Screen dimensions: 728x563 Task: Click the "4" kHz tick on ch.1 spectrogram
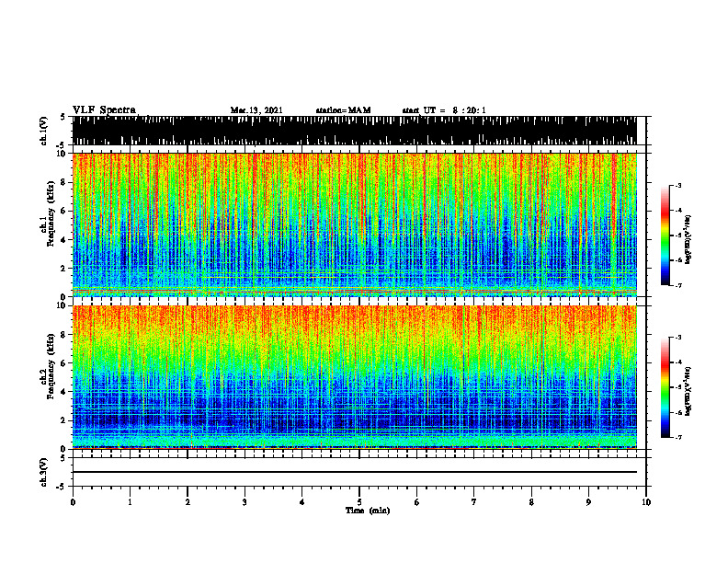[64, 240]
